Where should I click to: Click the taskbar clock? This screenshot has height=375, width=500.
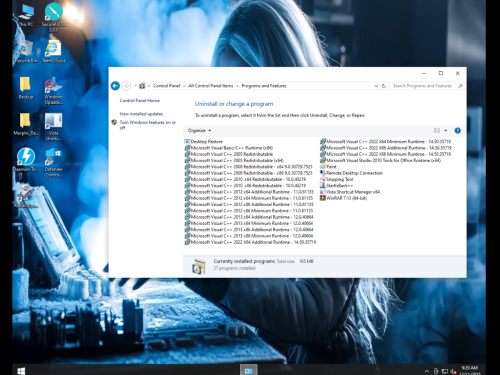pos(470,370)
